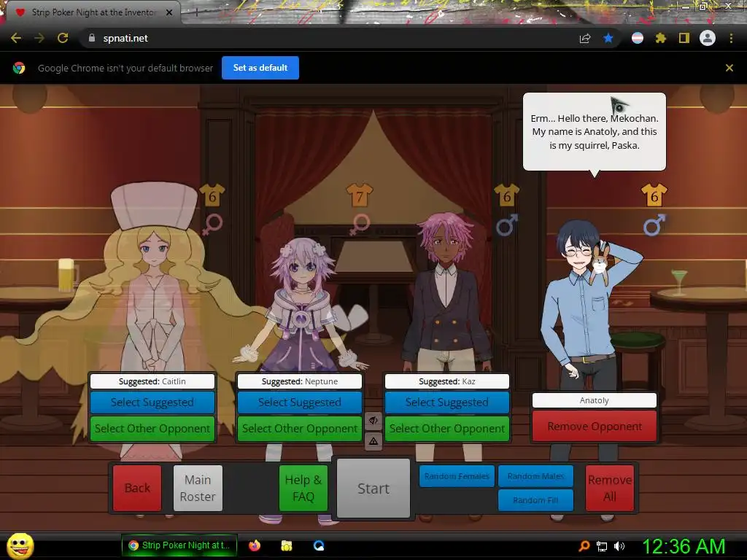
Task: Select Suggested opponent Caitlin
Action: [x=152, y=402]
